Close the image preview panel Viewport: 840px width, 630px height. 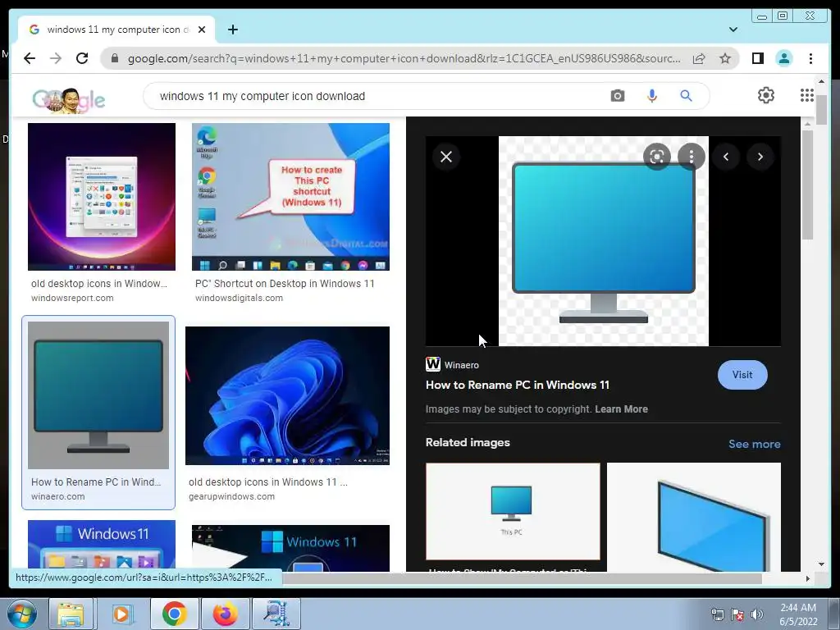(x=446, y=157)
